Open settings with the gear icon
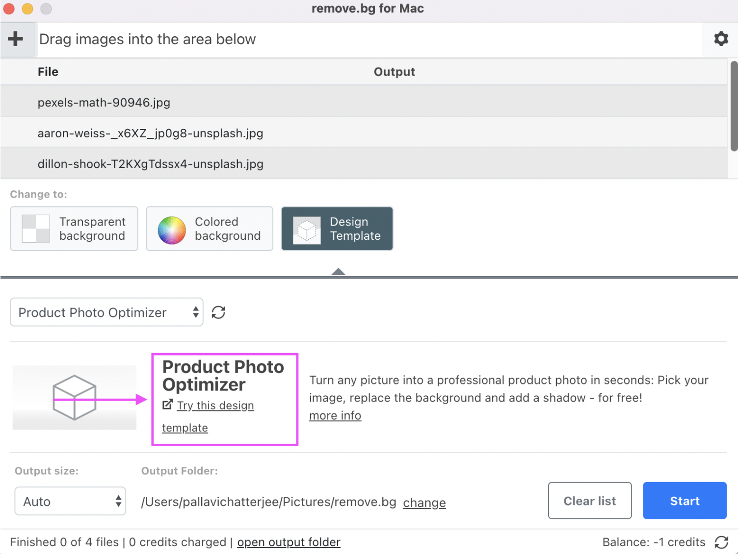 720,39
